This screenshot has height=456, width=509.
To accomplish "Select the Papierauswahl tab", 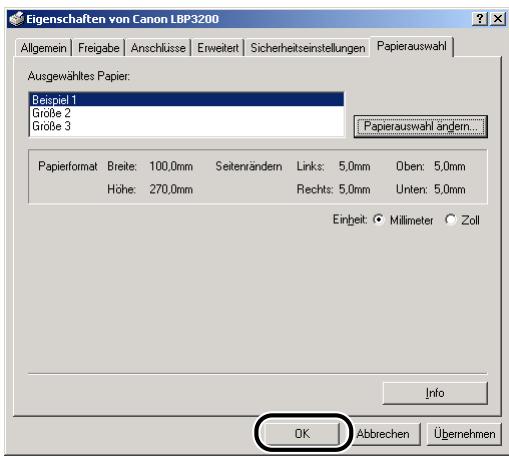I will point(412,46).
